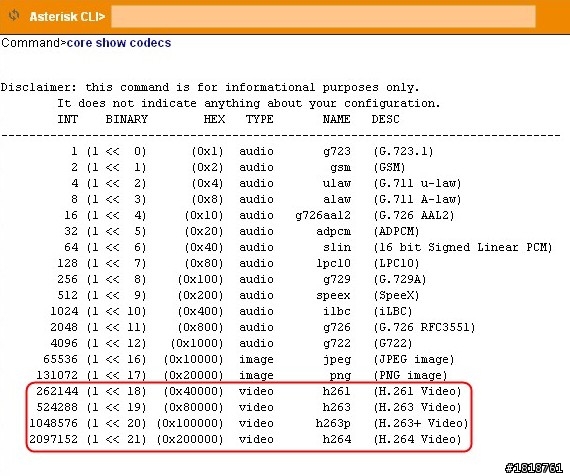Click the '(G.726 AAL2)' description

coord(414,215)
